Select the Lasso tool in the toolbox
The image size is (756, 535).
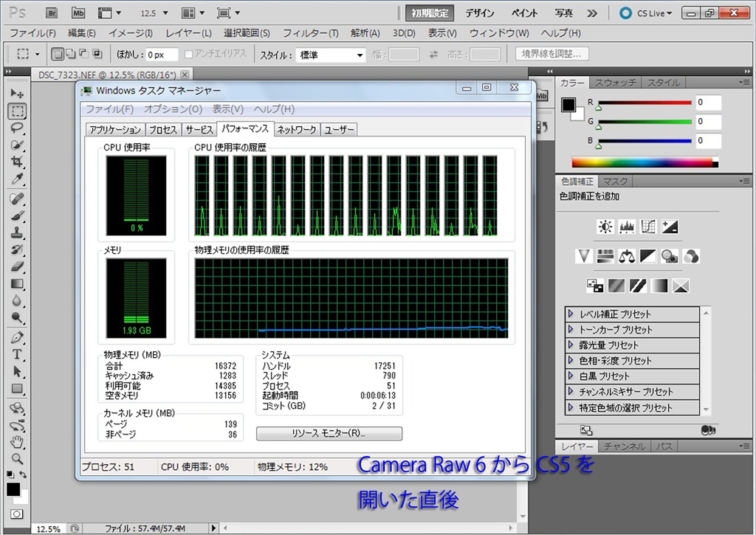click(18, 128)
